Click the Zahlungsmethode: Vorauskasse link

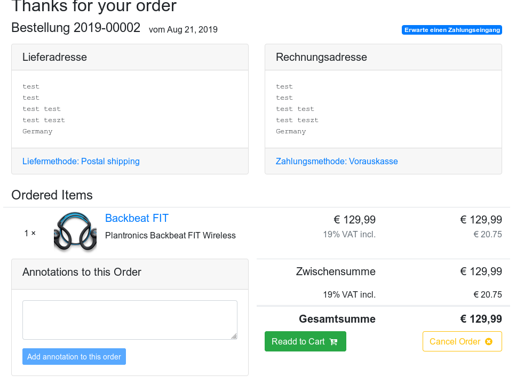coord(337,161)
